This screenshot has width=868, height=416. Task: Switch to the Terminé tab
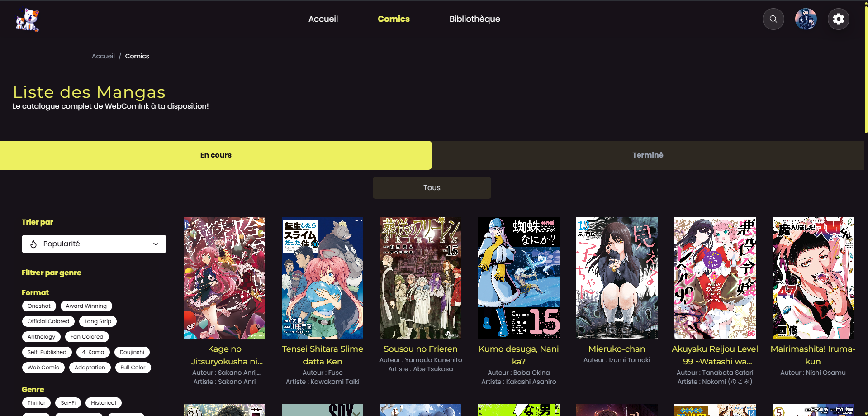pyautogui.click(x=647, y=155)
